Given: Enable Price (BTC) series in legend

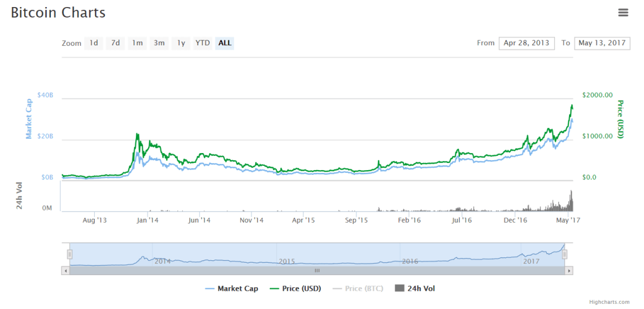Looking at the screenshot, I should pos(358,288).
